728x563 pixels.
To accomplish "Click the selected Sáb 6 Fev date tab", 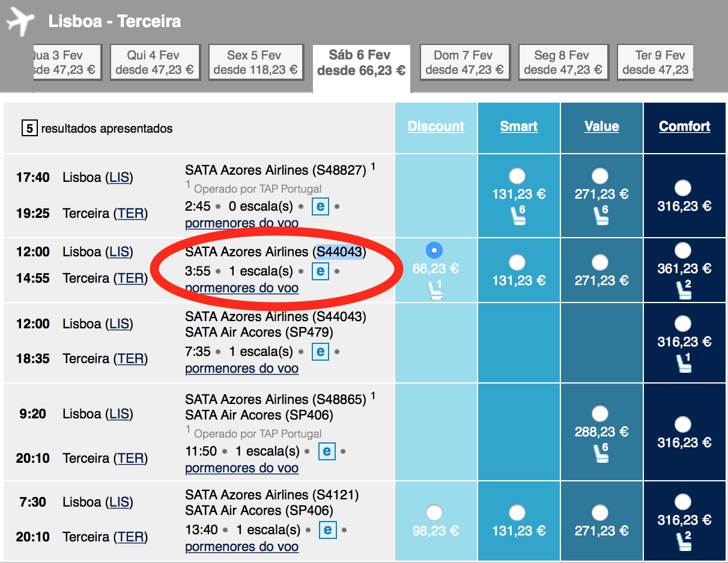I will point(361,68).
